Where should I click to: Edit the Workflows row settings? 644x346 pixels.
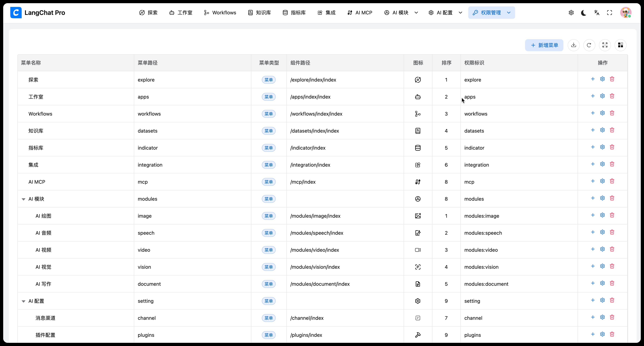click(602, 113)
